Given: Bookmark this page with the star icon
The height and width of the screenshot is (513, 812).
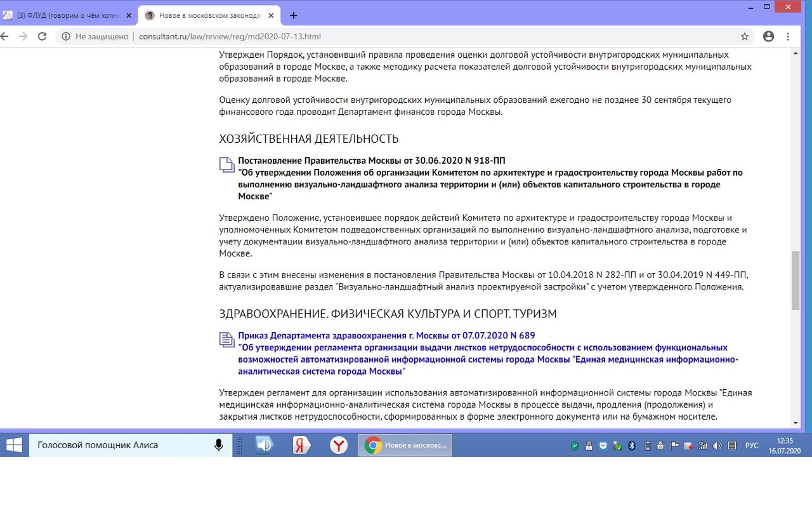Looking at the screenshot, I should tap(745, 37).
